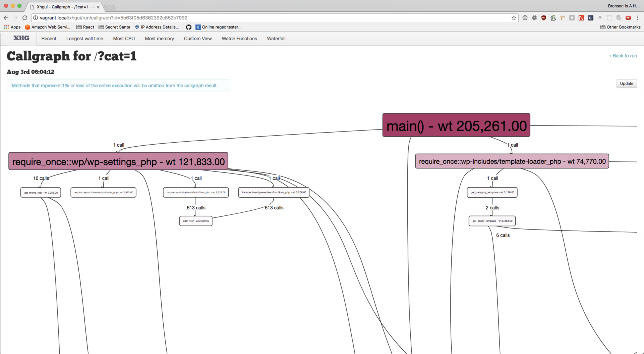Click the gear-shaped extension icon
644x354 pixels.
tap(534, 18)
